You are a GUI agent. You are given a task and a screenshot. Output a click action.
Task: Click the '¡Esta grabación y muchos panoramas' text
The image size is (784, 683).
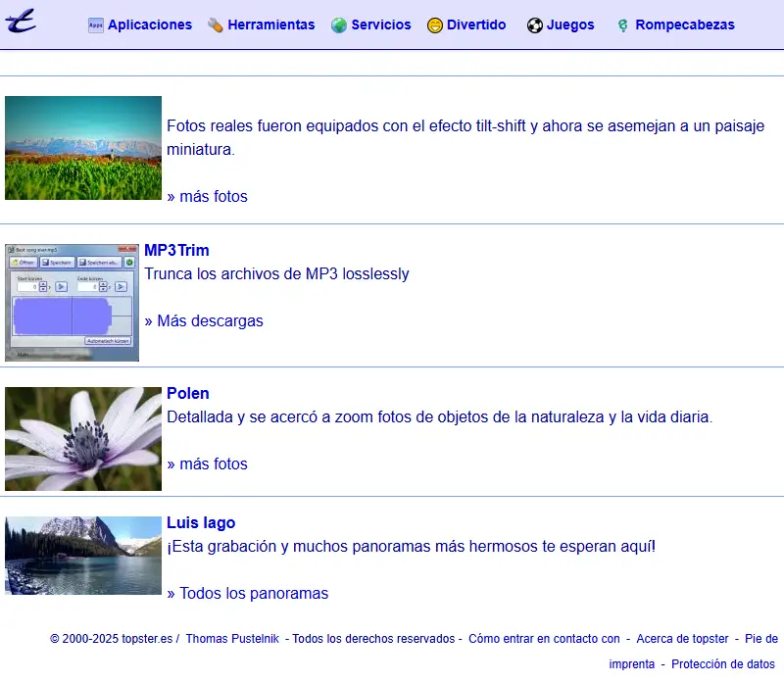(x=411, y=547)
